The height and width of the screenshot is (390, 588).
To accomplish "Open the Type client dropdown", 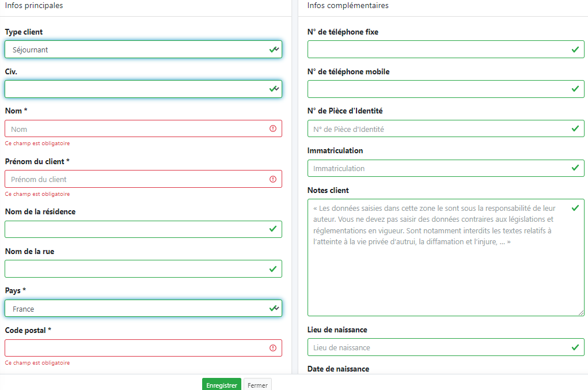I will point(138,50).
